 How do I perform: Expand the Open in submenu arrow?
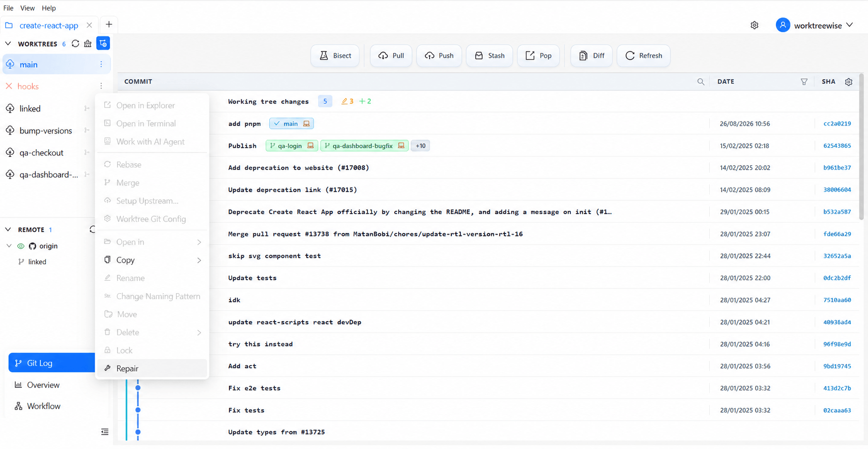pyautogui.click(x=199, y=242)
